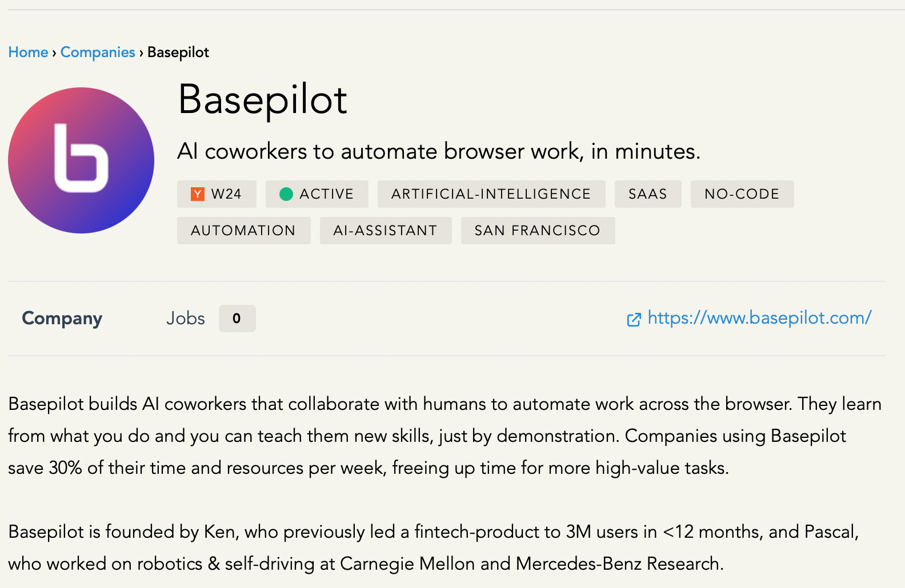Click the Basepilot round logo
This screenshot has width=905, height=588.
click(81, 160)
